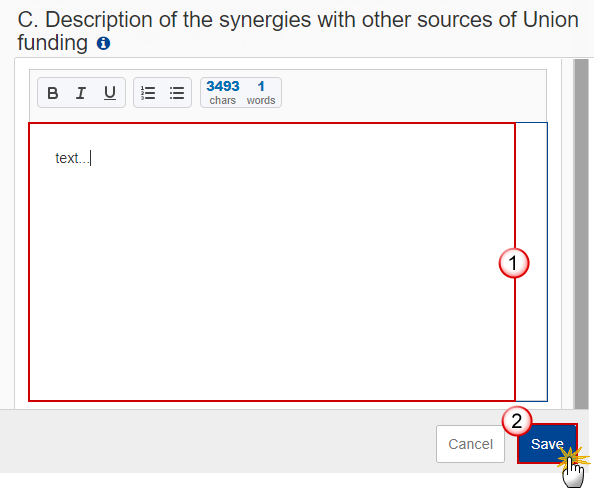Click the red circled marker 2

517,421
